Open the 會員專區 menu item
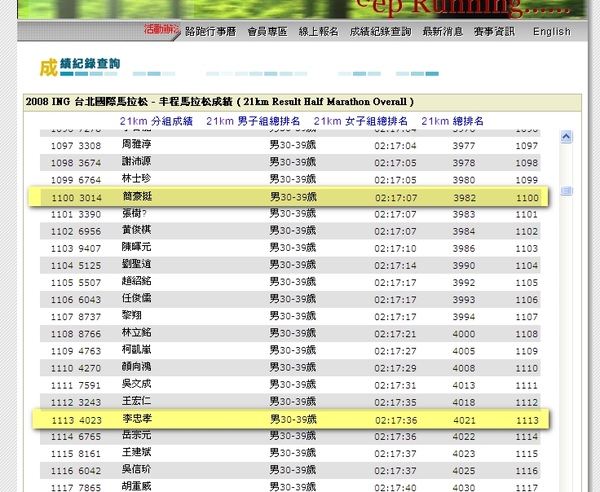Image resolution: width=600 pixels, height=492 pixels. [267, 31]
